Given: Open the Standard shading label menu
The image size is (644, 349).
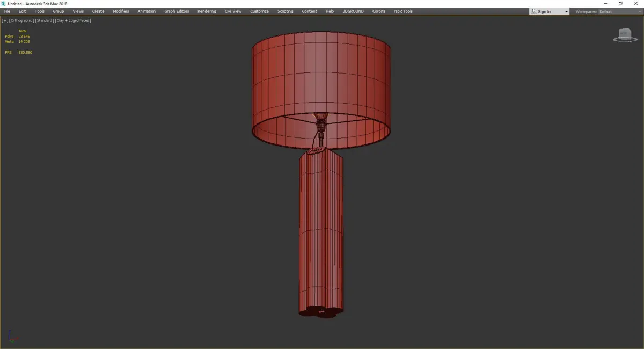Looking at the screenshot, I should pyautogui.click(x=45, y=20).
